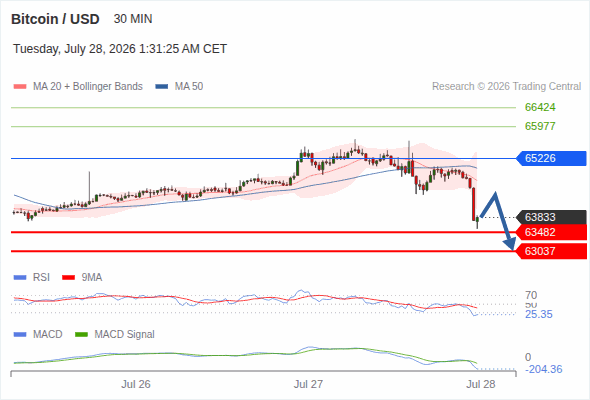
Task: Click the Jul 27 date axis label
Action: point(308,384)
